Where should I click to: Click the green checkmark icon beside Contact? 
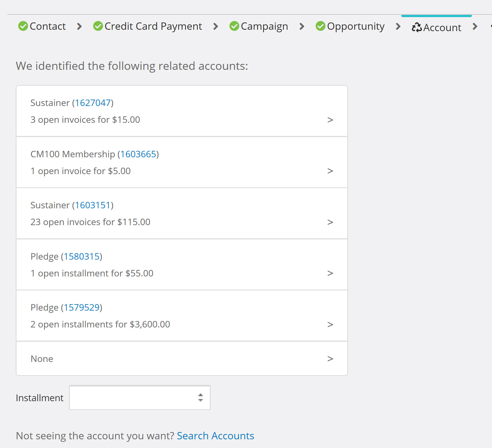coord(23,26)
